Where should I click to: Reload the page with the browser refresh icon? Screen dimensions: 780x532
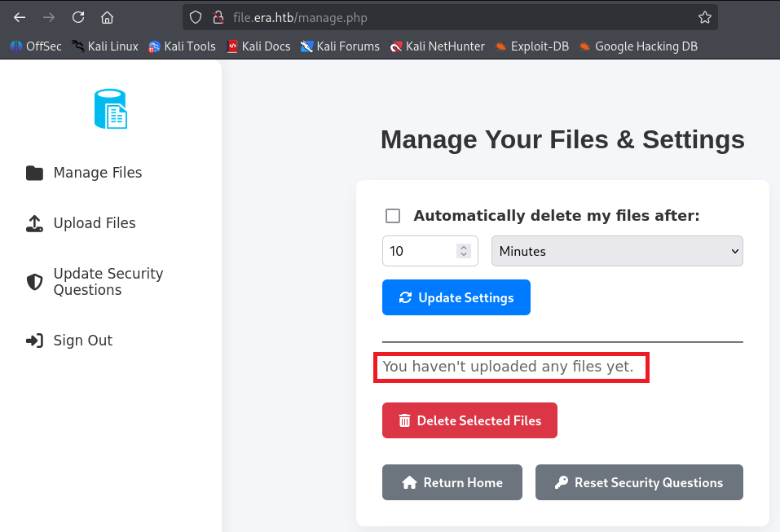78,17
